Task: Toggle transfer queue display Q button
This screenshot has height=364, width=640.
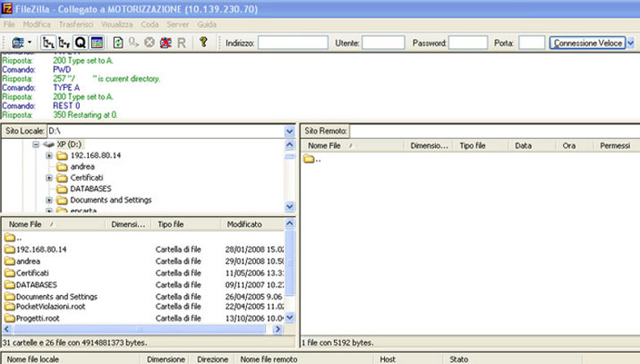Action: click(x=80, y=43)
